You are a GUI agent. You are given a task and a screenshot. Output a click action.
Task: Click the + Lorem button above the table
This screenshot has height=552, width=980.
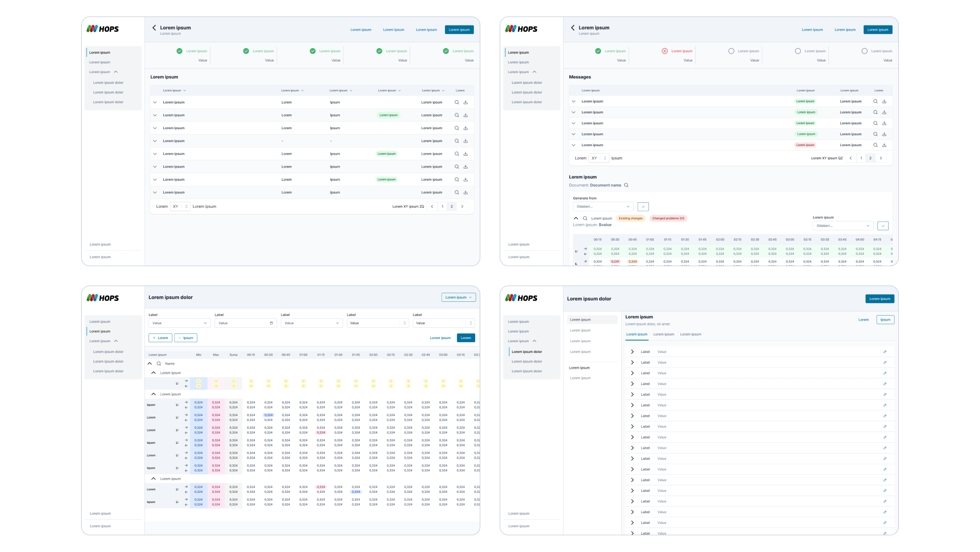click(160, 338)
